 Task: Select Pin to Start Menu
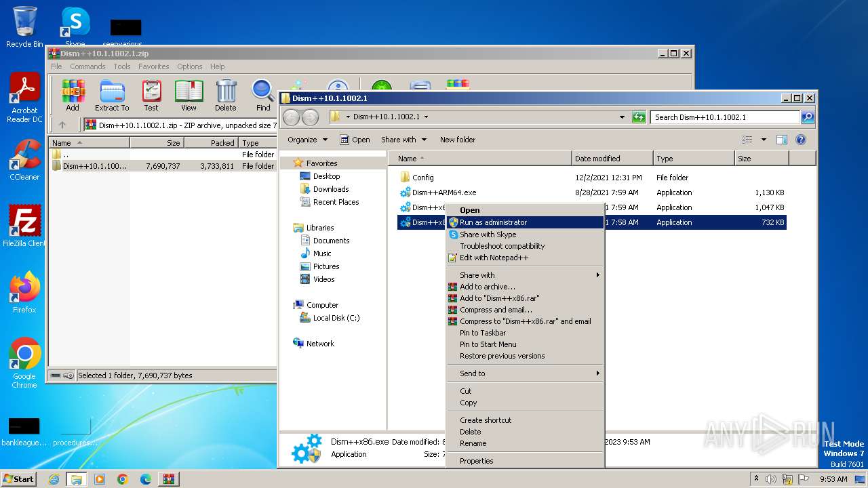[x=525, y=344]
